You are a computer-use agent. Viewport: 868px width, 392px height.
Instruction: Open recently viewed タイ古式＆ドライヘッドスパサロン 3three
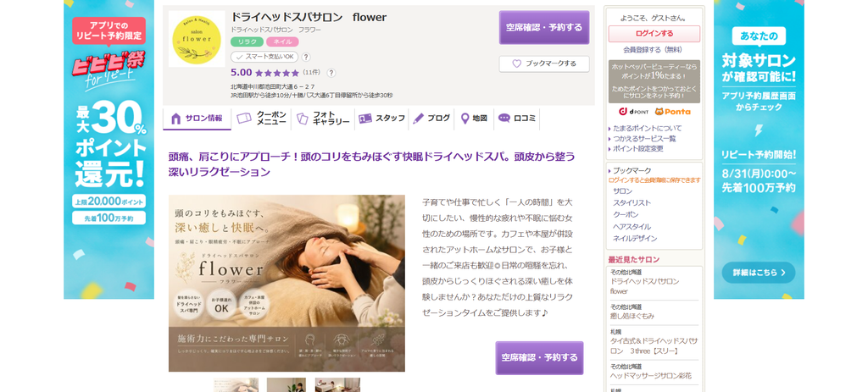pos(654,346)
